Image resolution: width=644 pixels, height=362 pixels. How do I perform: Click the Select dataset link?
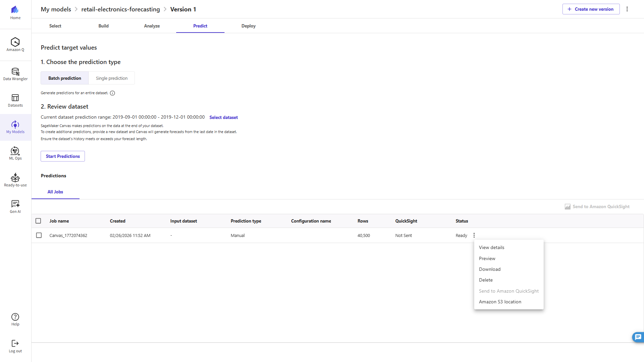[224, 117]
